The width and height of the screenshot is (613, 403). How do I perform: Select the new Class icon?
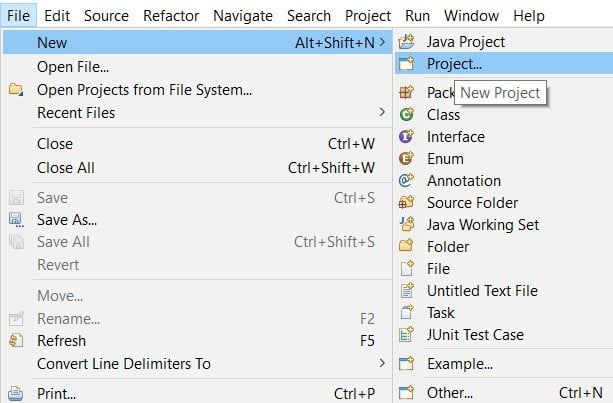click(406, 115)
